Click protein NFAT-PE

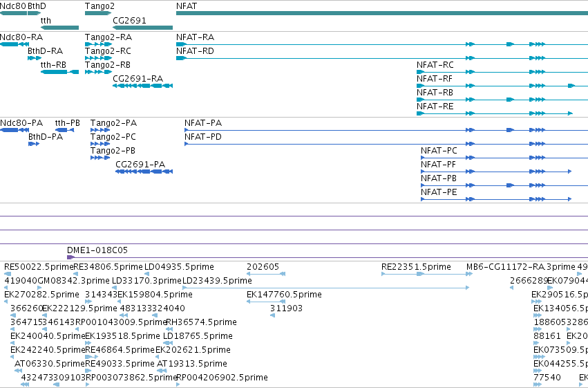pos(439,193)
